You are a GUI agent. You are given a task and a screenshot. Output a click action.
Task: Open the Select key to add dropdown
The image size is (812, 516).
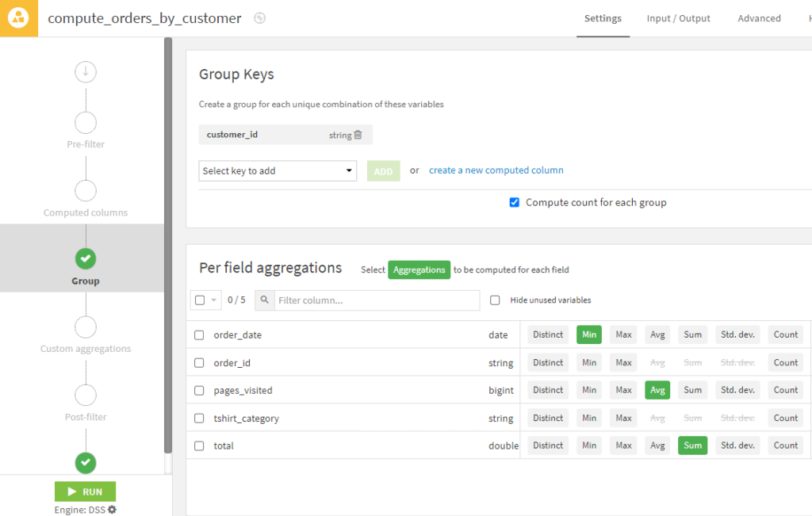coord(278,171)
